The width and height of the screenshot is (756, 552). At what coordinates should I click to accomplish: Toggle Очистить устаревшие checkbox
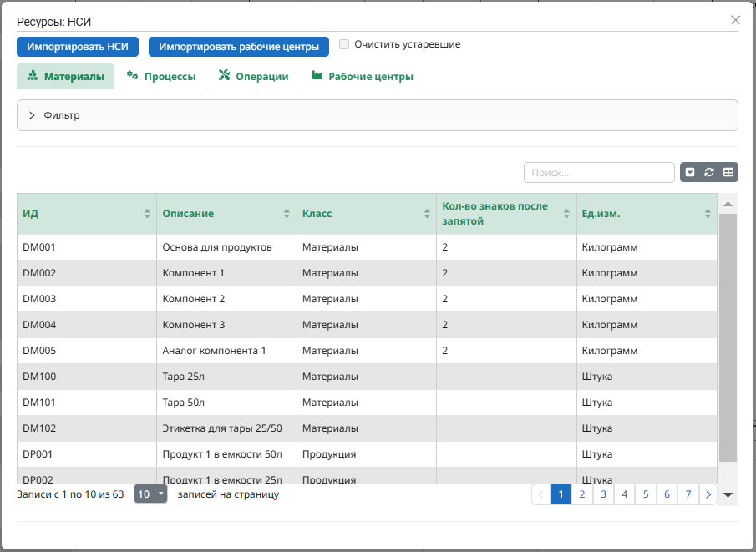tap(344, 44)
